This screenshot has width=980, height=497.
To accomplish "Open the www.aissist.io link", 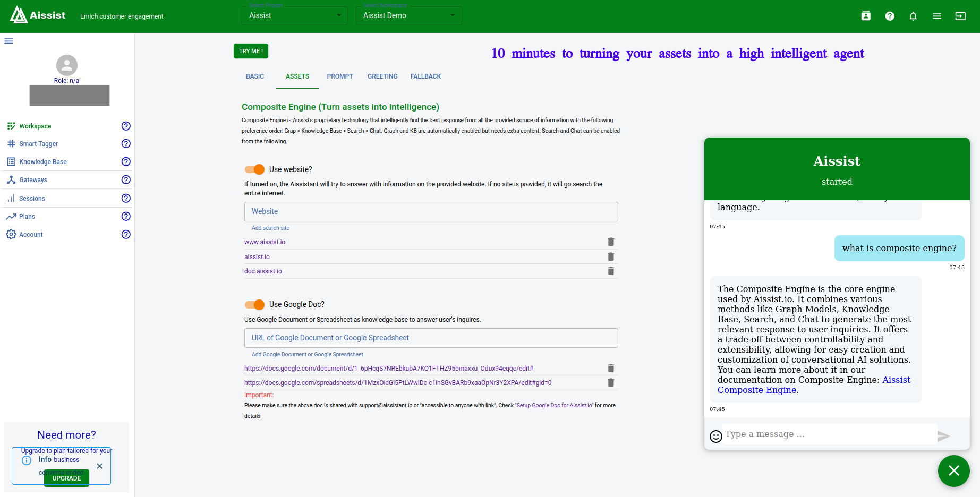I will coord(265,242).
